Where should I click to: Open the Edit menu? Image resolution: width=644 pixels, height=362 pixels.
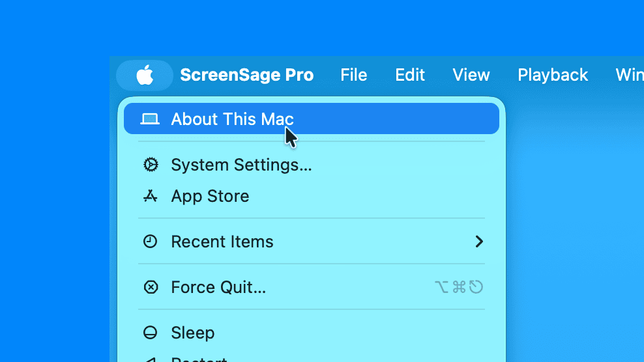point(410,76)
